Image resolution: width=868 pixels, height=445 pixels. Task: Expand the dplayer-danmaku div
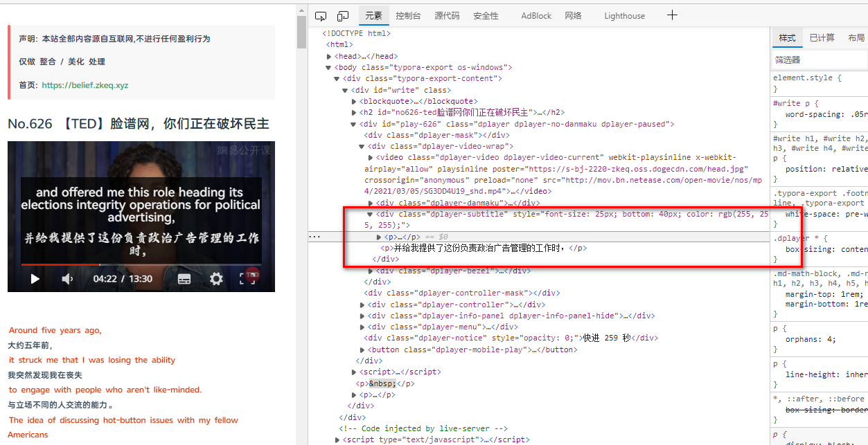(x=371, y=203)
